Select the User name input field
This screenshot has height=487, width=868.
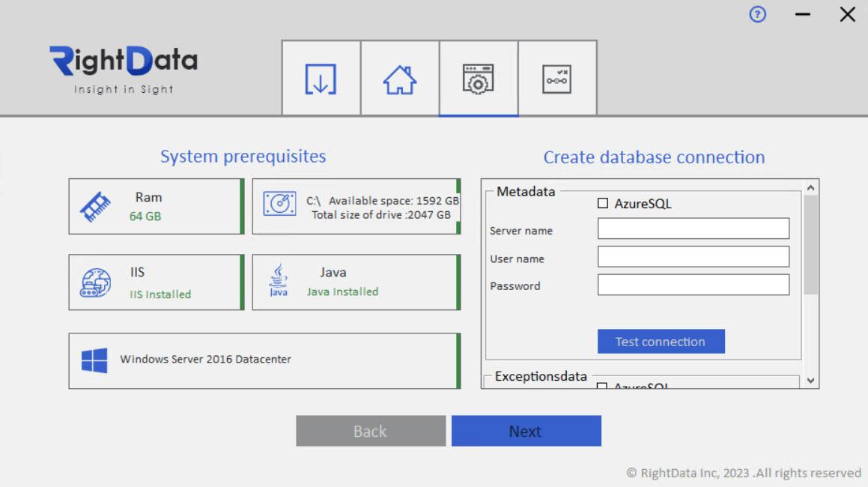click(693, 256)
